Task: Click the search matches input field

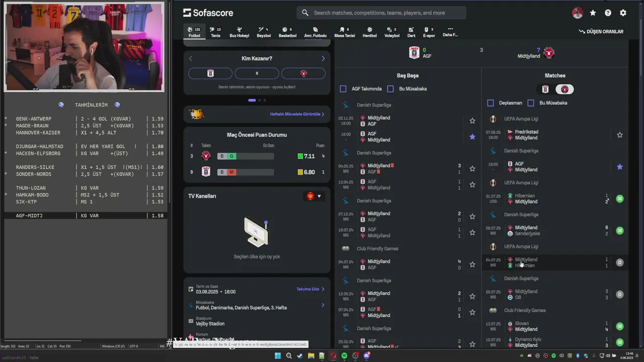Action: click(381, 13)
